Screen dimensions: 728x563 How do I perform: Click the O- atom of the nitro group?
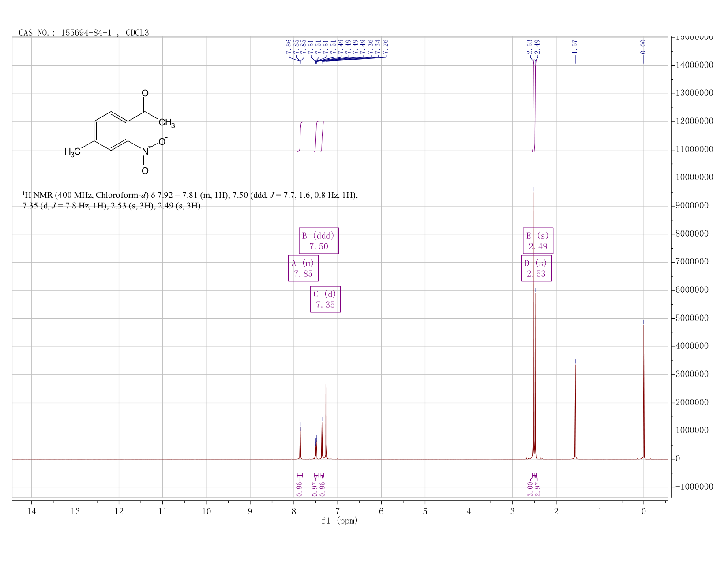[x=162, y=141]
